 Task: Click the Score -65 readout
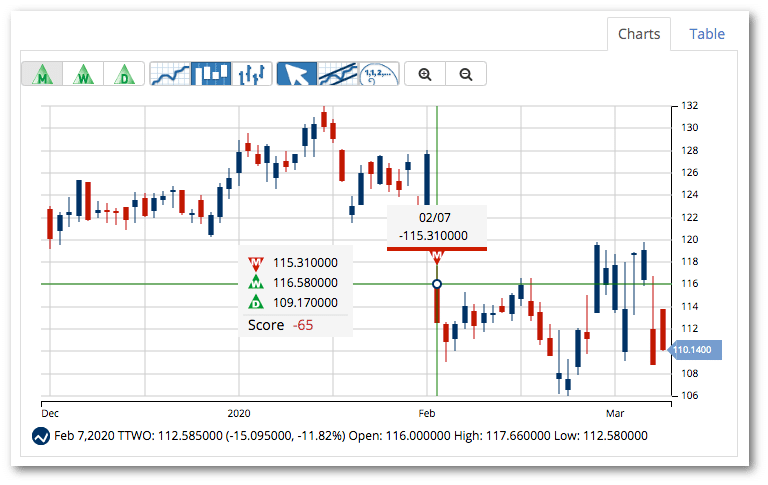[x=280, y=325]
